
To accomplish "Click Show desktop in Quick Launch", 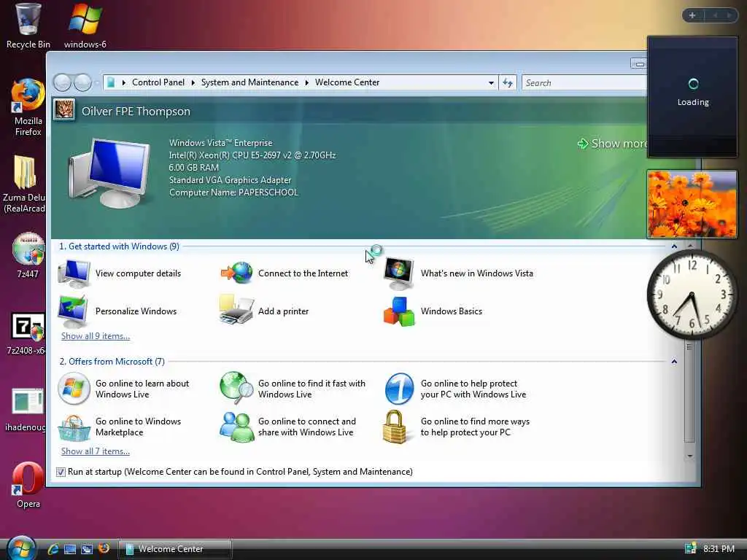I will tap(70, 549).
